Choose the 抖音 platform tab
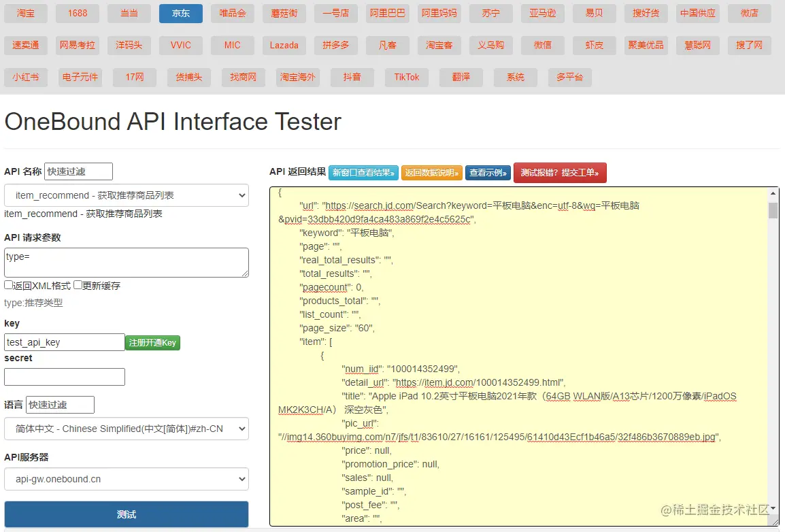The width and height of the screenshot is (785, 532). [x=352, y=78]
